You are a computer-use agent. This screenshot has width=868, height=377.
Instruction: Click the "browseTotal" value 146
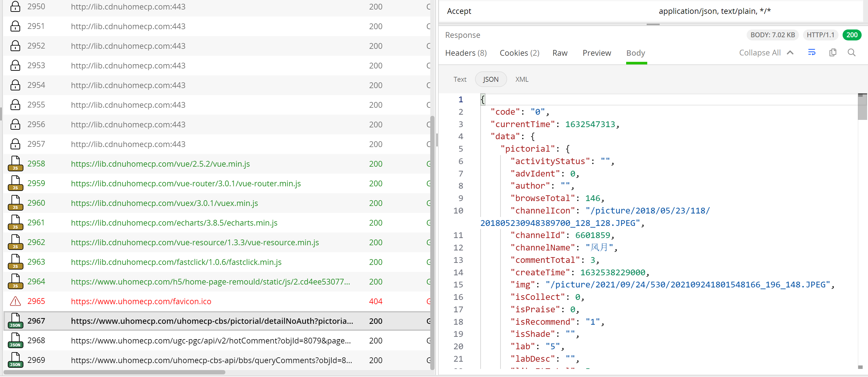tap(592, 198)
